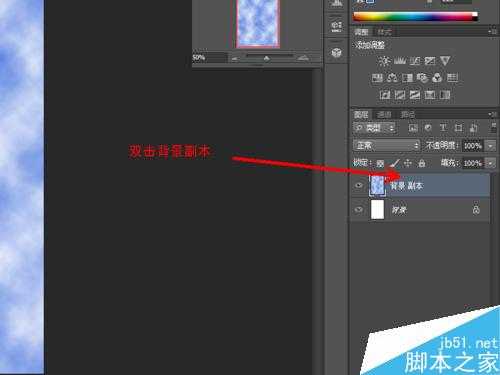Open the layer filter type dropdown
Screen dimensions: 500x375
pyautogui.click(x=374, y=128)
